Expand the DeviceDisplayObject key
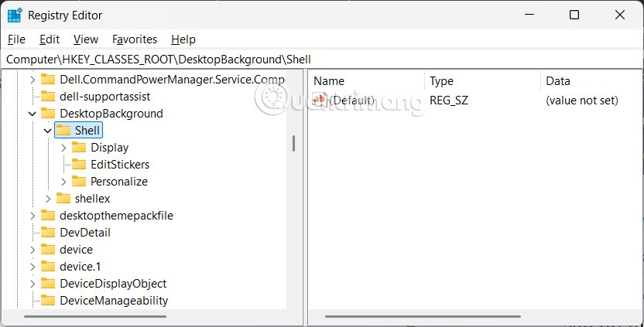644x327 pixels. coord(33,284)
